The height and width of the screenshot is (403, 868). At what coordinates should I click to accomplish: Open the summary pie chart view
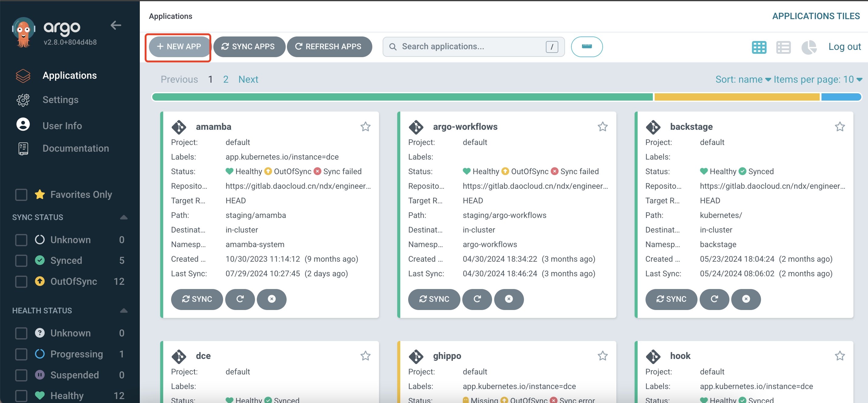[x=808, y=47]
